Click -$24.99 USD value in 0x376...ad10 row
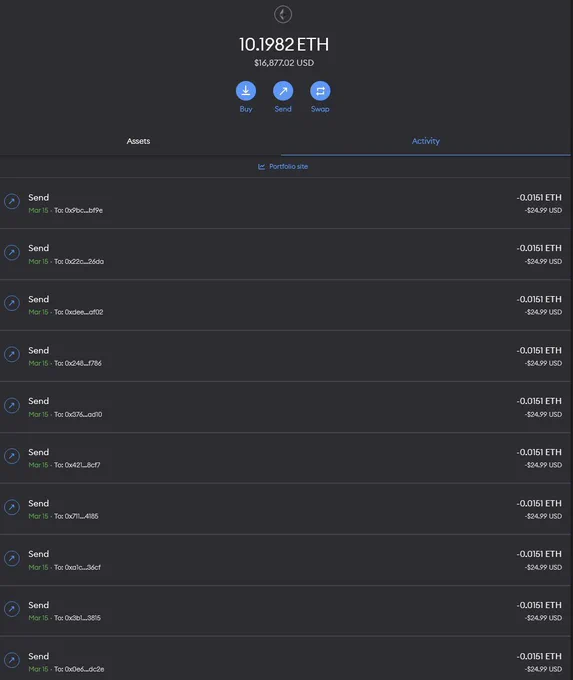Image resolution: width=573 pixels, height=680 pixels. [543, 415]
